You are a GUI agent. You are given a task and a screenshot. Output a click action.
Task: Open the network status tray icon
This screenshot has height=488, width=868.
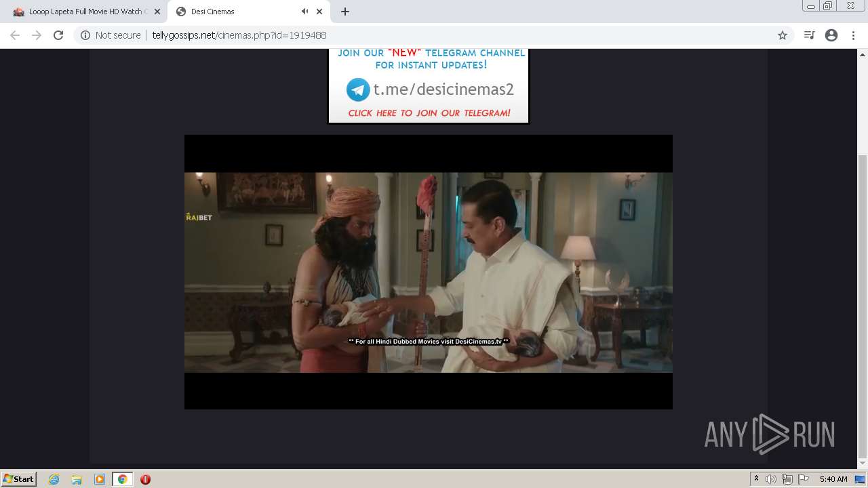(x=787, y=479)
